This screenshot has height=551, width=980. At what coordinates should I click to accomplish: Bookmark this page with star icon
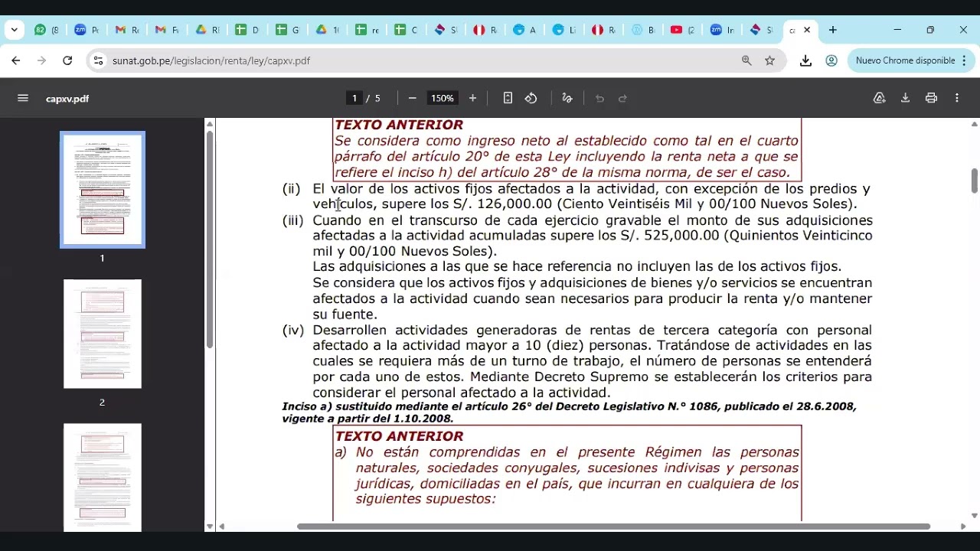click(x=770, y=60)
